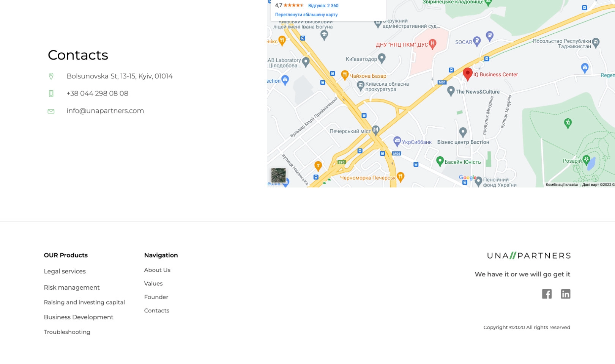This screenshot has width=615, height=364.
Task: Call the +38 044 298 08 08 number
Action: (97, 93)
